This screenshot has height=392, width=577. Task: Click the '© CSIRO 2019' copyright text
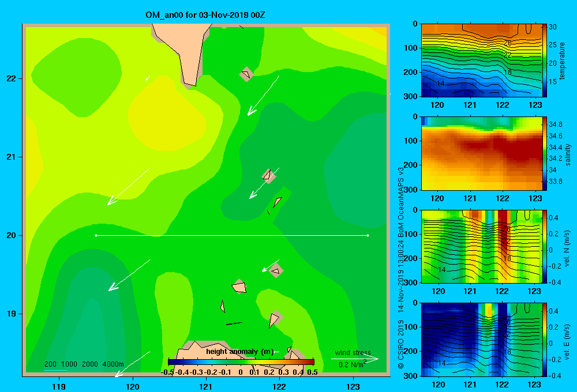401,344
